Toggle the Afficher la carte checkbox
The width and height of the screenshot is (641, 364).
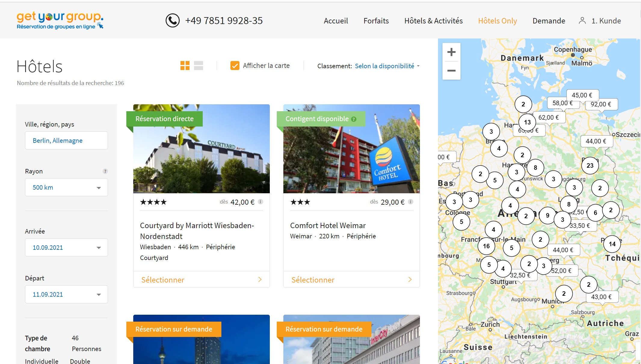click(235, 66)
